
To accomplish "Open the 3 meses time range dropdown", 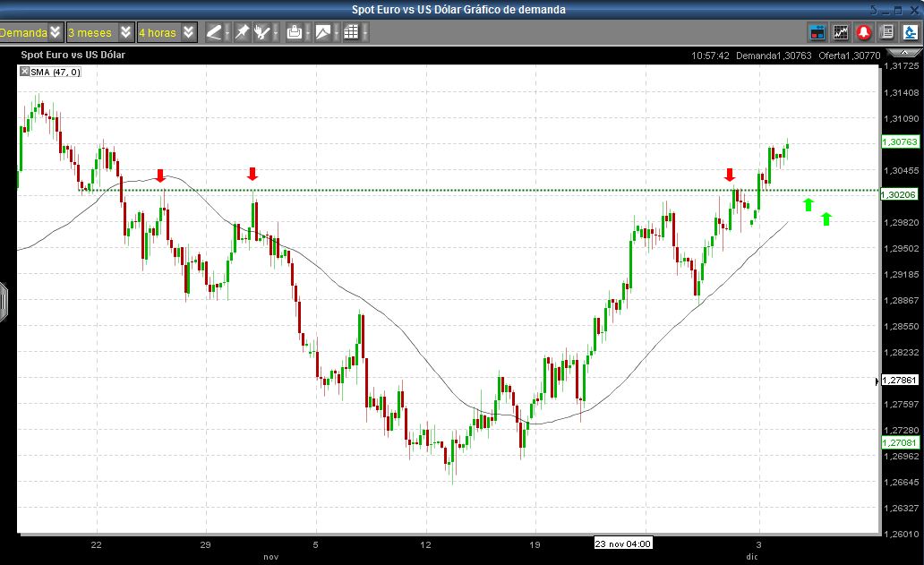I will click(x=100, y=32).
